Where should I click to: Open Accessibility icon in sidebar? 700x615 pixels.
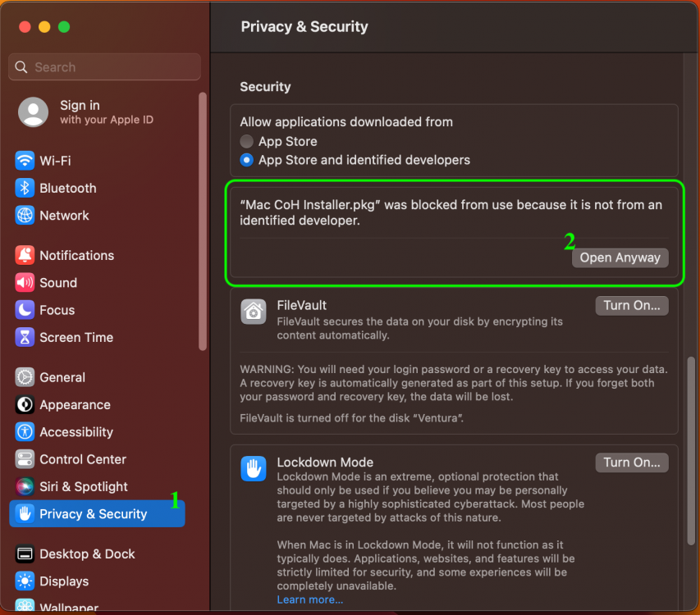[25, 432]
